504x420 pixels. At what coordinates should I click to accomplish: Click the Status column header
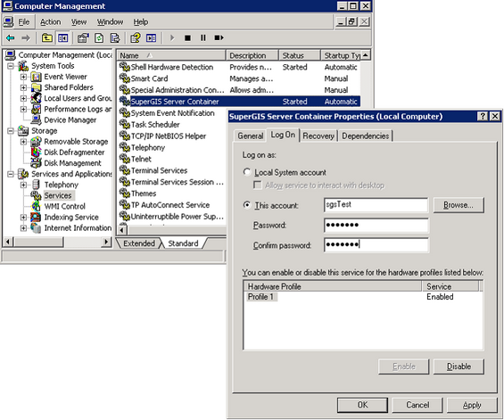click(x=299, y=55)
